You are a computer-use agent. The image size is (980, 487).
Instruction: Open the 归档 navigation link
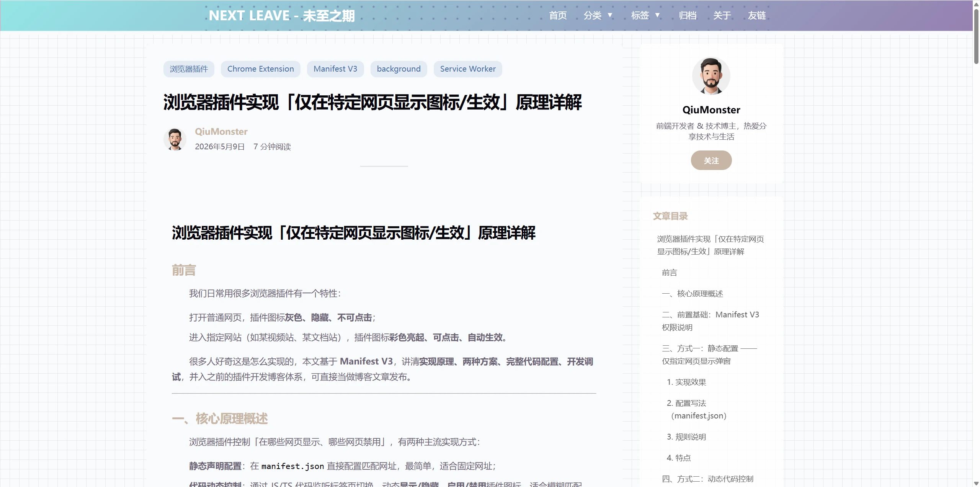tap(688, 16)
